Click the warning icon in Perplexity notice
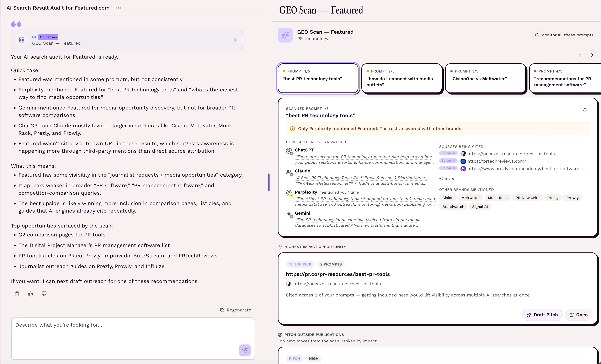Viewport: 601px width, 364px height. [292, 129]
